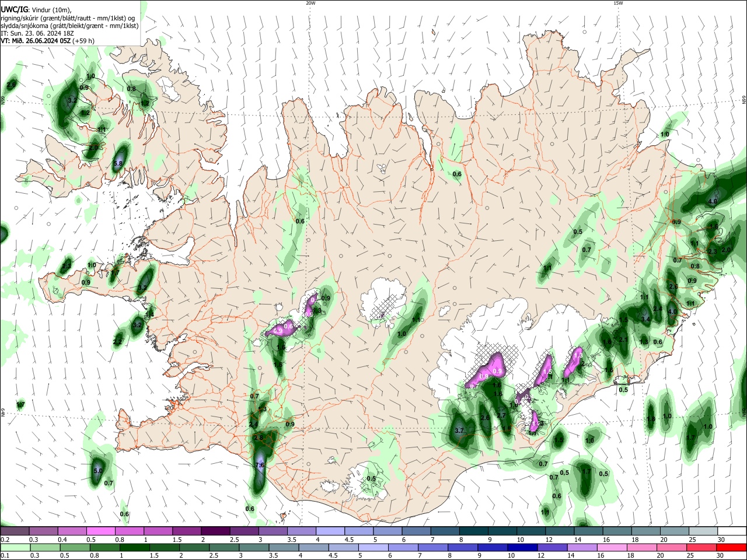The image size is (747, 560).
Task: Click the '25' label on the rain scale
Action: (691, 556)
